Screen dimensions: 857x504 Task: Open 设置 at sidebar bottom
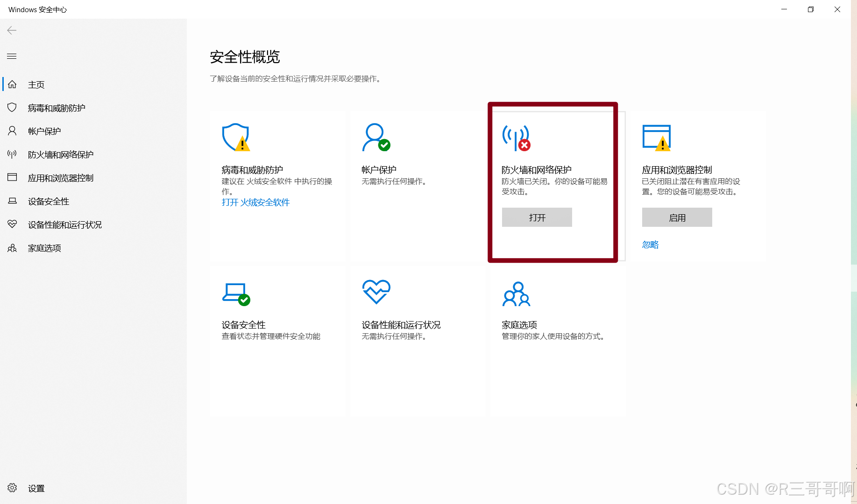pos(36,488)
